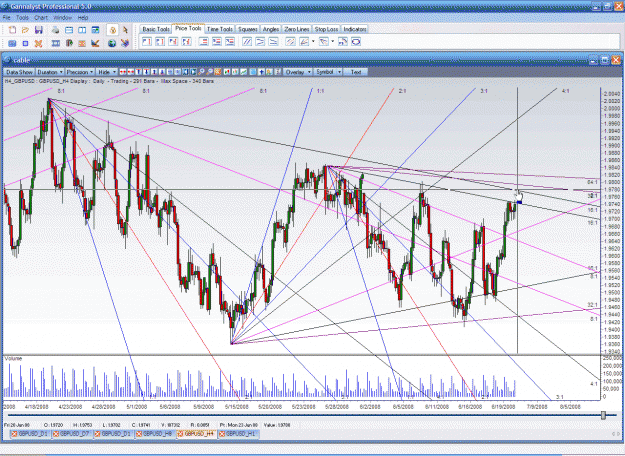Click scroll chart left arrow icon
This screenshot has width=625, height=456.
[x=185, y=72]
